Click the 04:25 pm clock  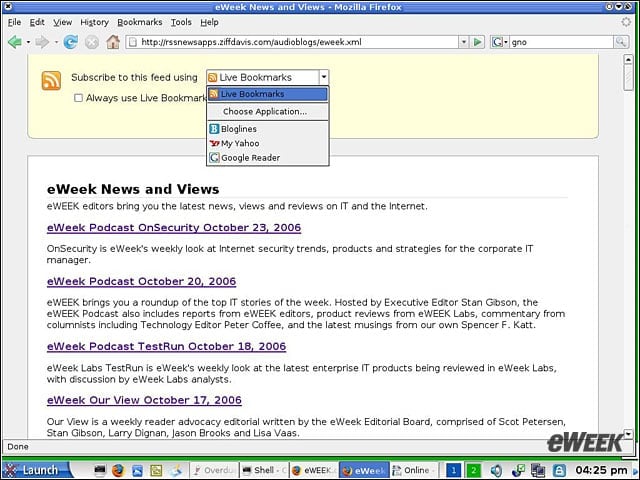601,471
